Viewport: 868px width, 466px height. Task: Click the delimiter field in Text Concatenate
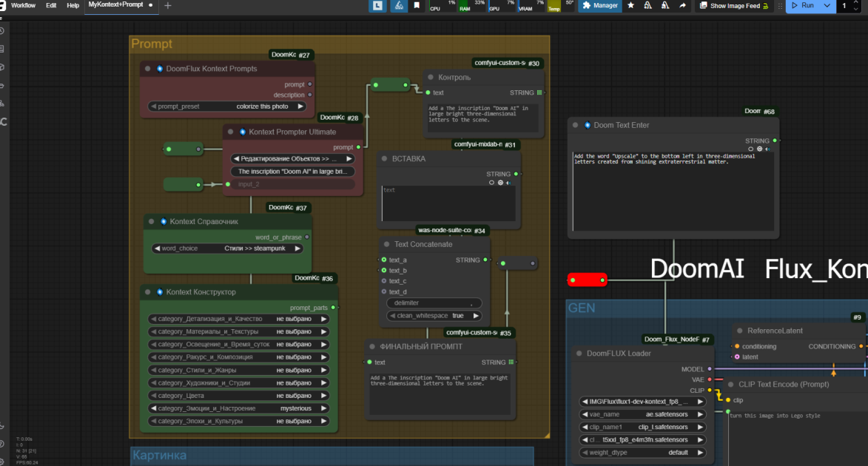[x=434, y=303]
